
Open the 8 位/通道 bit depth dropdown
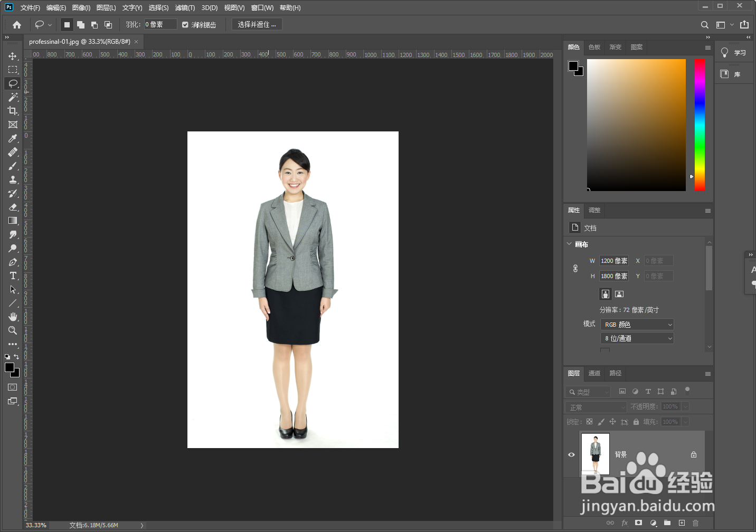point(637,338)
